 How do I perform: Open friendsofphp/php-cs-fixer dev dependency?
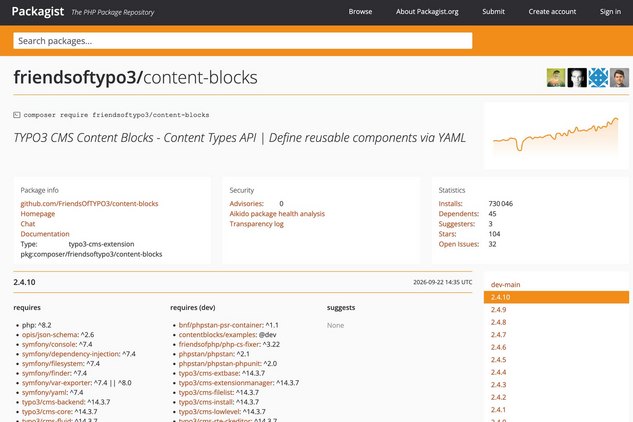tap(219, 344)
